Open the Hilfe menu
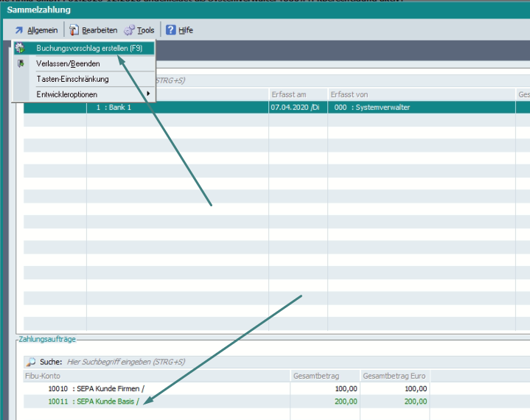Screen dimensions: 530x420 pyautogui.click(x=185, y=30)
